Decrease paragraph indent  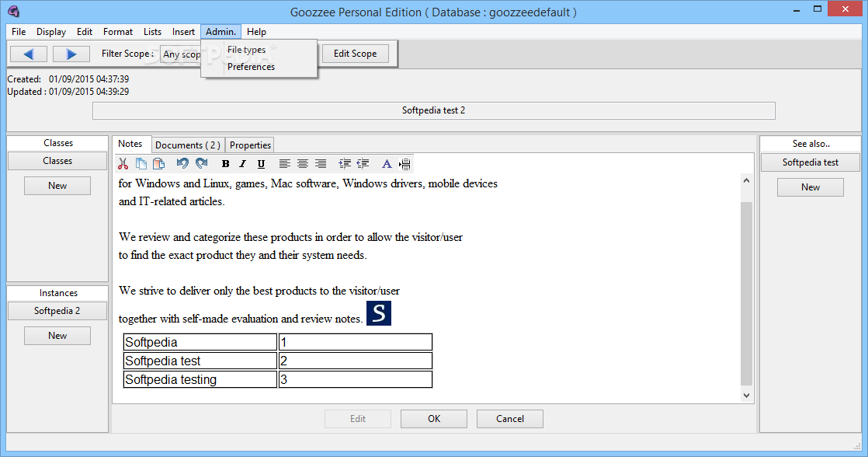tap(363, 163)
